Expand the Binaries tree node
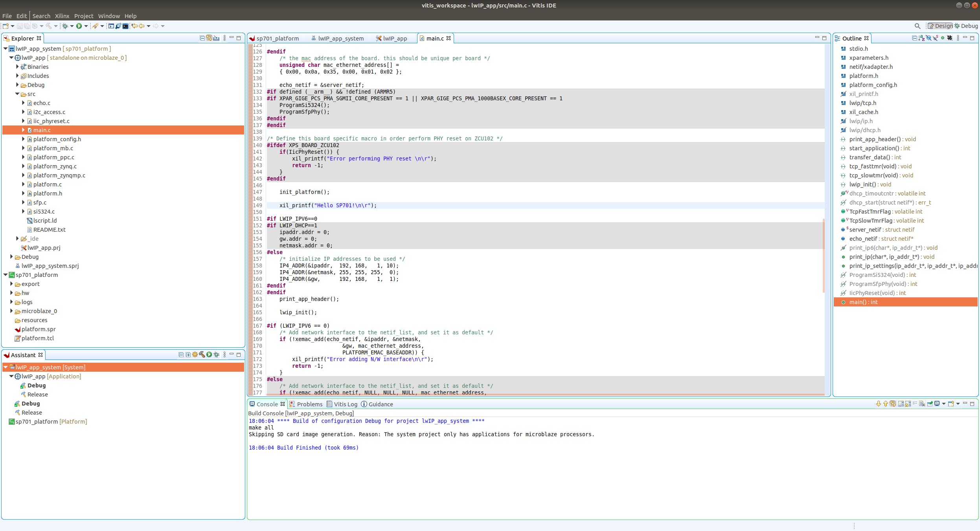This screenshot has height=531, width=980. point(17,67)
